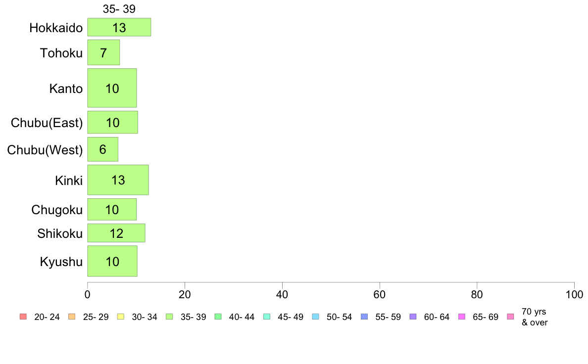Select the Tohoku bar showing 7
The width and height of the screenshot is (588, 364).
(103, 52)
